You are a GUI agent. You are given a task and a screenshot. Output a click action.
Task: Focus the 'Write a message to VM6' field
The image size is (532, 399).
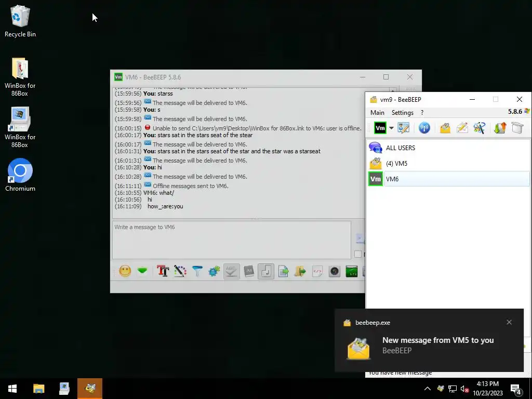232,240
